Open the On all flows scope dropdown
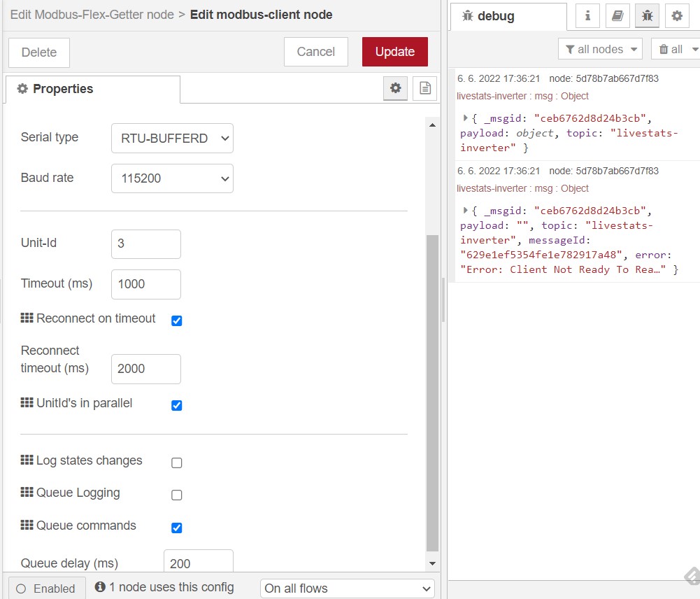The height and width of the screenshot is (599, 700). [347, 589]
